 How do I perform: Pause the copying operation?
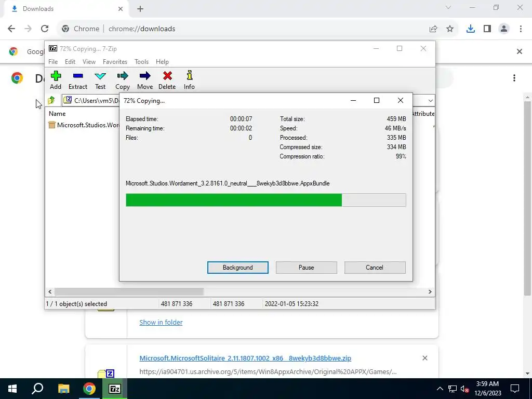tap(307, 268)
